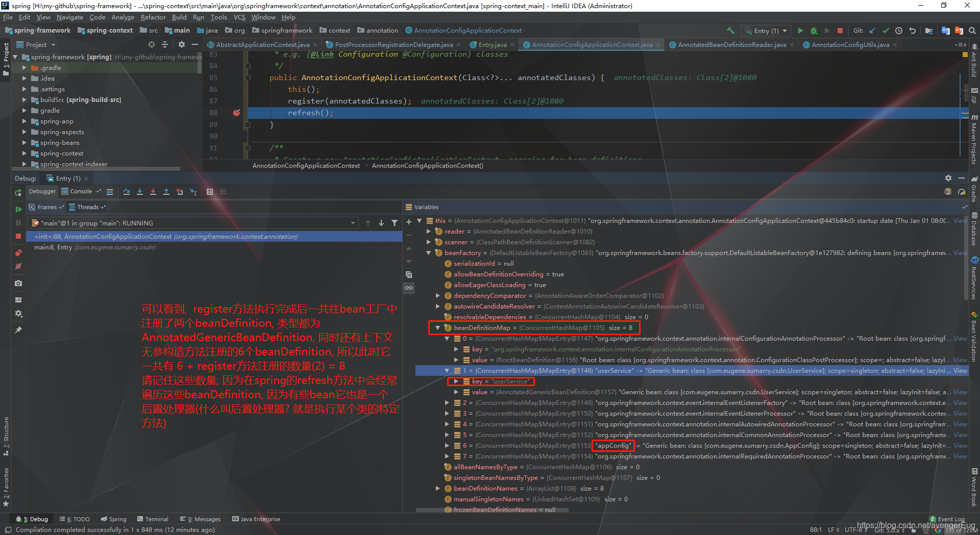The width and height of the screenshot is (980, 535).
Task: Click Git revert undo arrow icon
Action: (x=912, y=31)
